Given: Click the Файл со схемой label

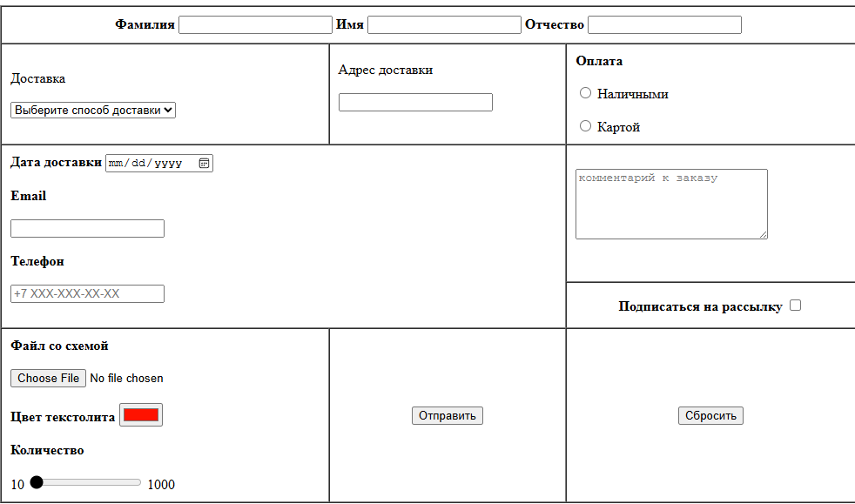Looking at the screenshot, I should 59,346.
